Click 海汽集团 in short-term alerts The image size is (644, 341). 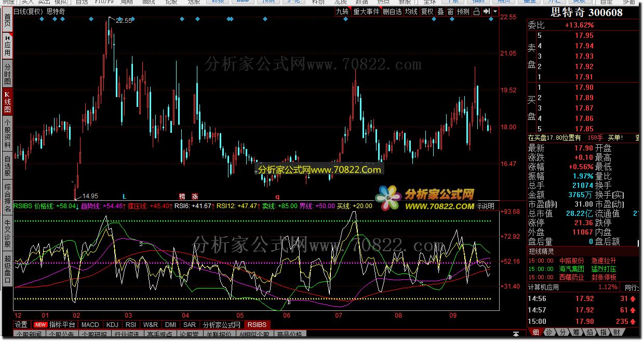572,269
